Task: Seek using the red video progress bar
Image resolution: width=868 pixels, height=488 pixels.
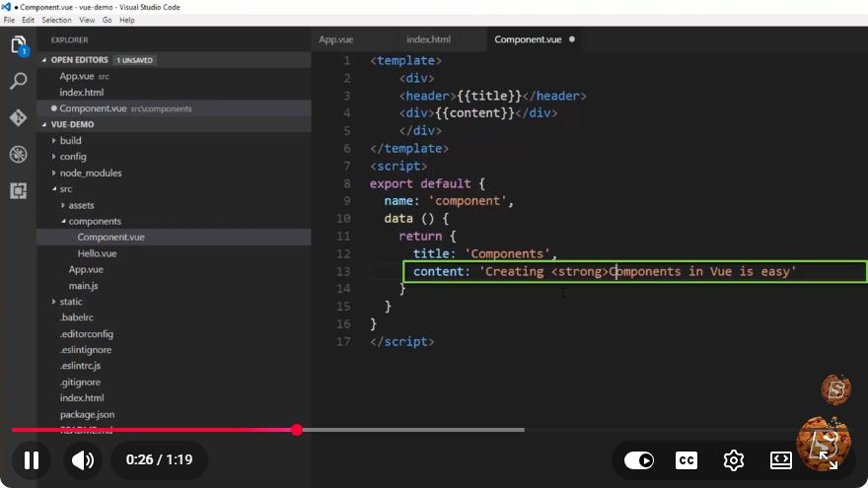Action: [268, 430]
